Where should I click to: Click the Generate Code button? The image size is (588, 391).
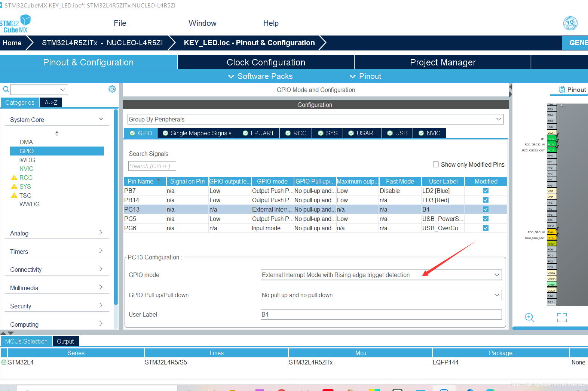(575, 43)
